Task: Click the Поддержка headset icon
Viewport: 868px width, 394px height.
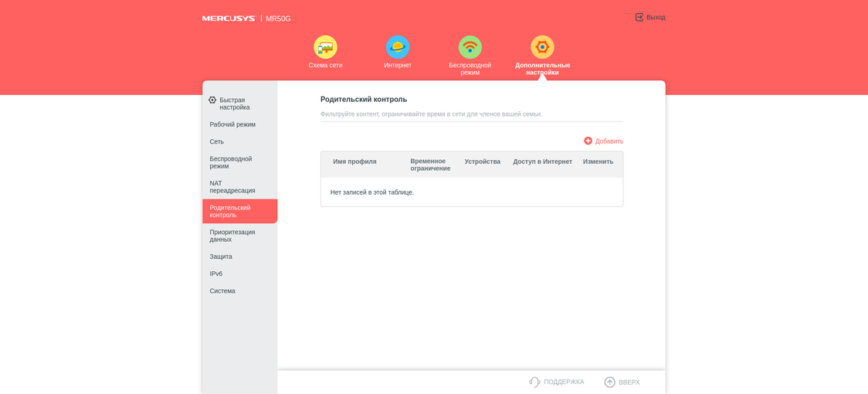Action: (534, 382)
